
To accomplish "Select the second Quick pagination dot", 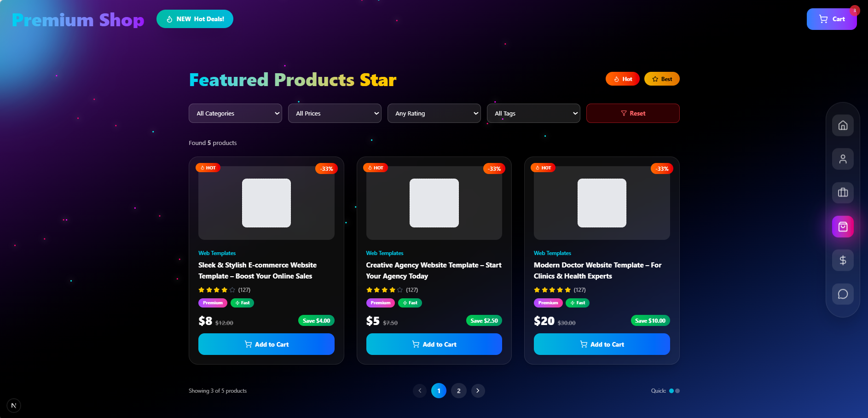I will (x=677, y=391).
